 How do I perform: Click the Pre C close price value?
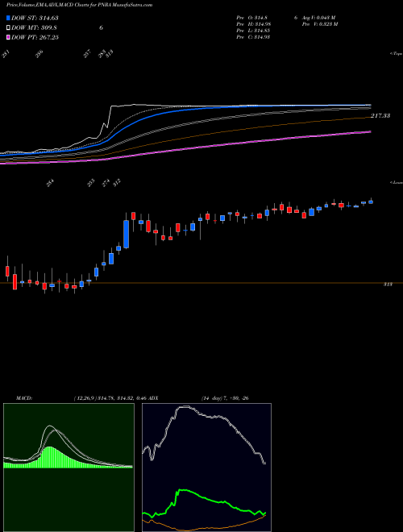click(264, 37)
